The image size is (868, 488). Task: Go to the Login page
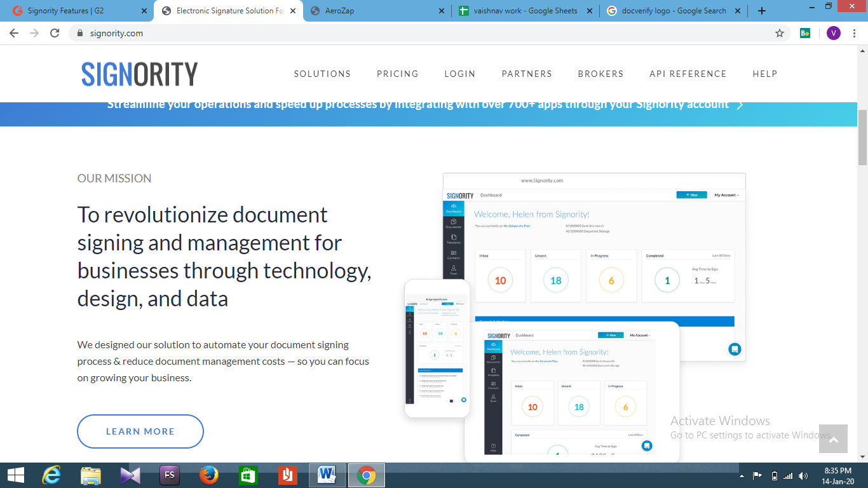[460, 74]
